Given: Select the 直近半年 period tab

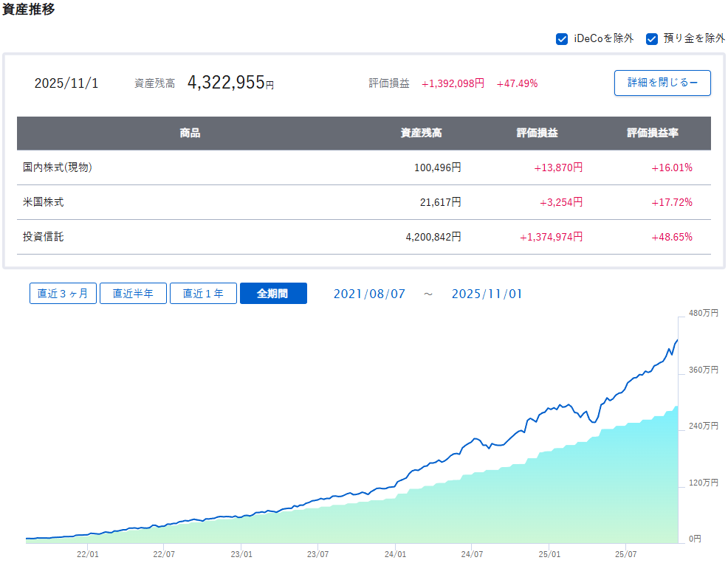Looking at the screenshot, I should [133, 294].
